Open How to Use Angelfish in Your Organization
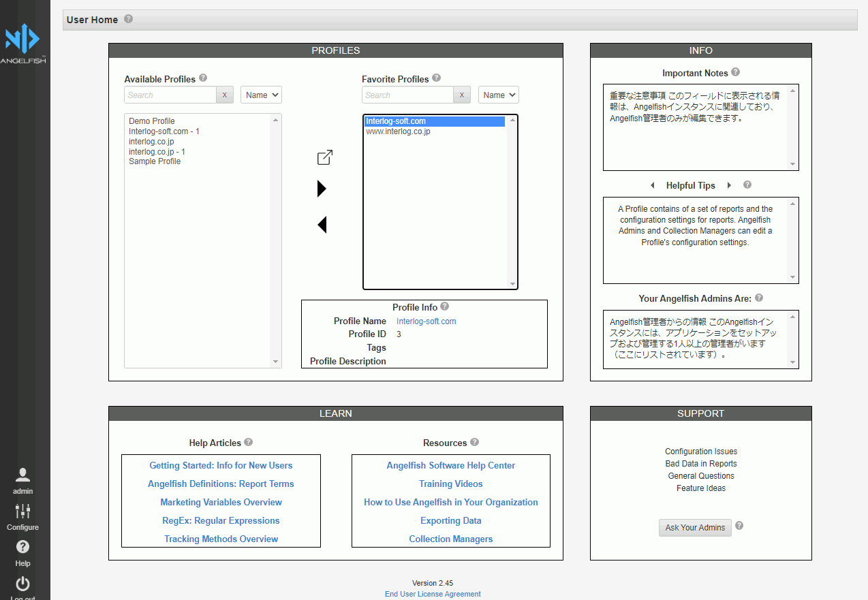Viewport: 868px width, 600px height. pos(451,502)
